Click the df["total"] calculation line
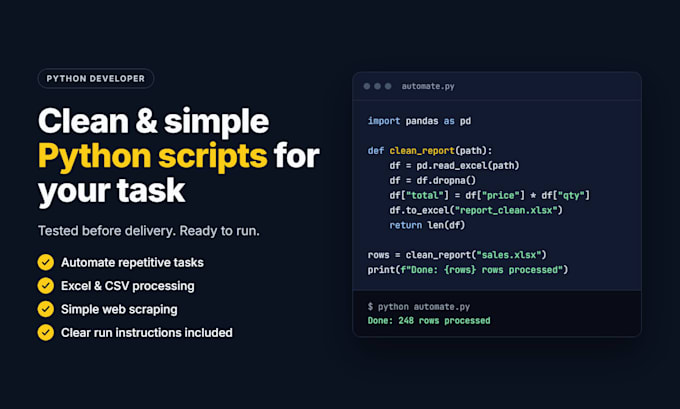The image size is (680, 409). pyautogui.click(x=490, y=196)
